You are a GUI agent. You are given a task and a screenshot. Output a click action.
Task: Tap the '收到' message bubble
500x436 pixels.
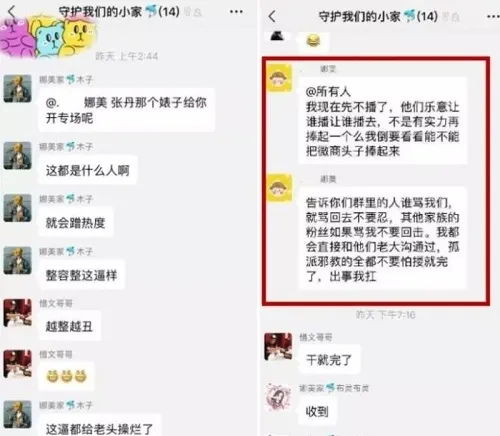[x=317, y=412]
